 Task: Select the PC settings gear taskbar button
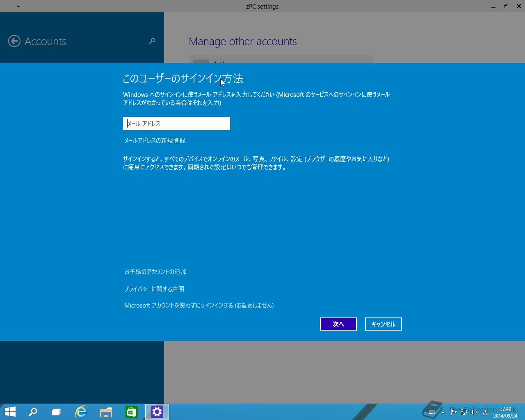click(x=157, y=412)
